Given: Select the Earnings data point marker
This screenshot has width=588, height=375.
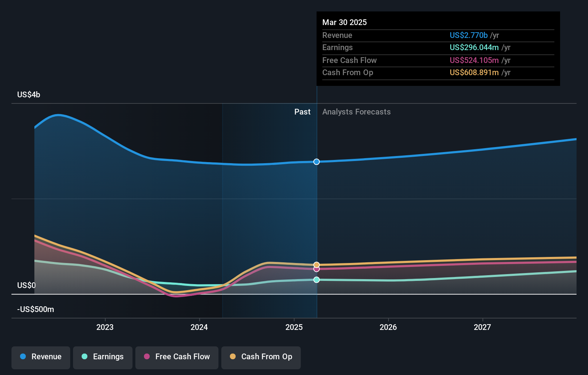Looking at the screenshot, I should pos(317,280).
